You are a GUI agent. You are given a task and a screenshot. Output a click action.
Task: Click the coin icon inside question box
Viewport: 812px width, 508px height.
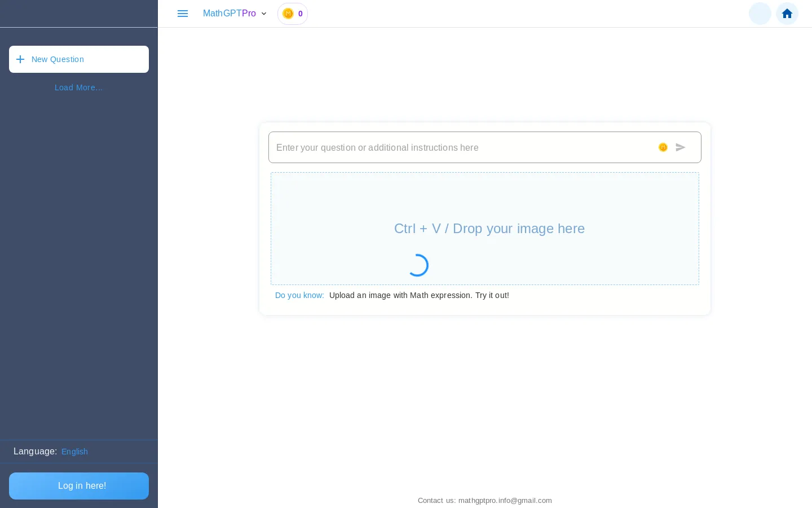[663, 147]
